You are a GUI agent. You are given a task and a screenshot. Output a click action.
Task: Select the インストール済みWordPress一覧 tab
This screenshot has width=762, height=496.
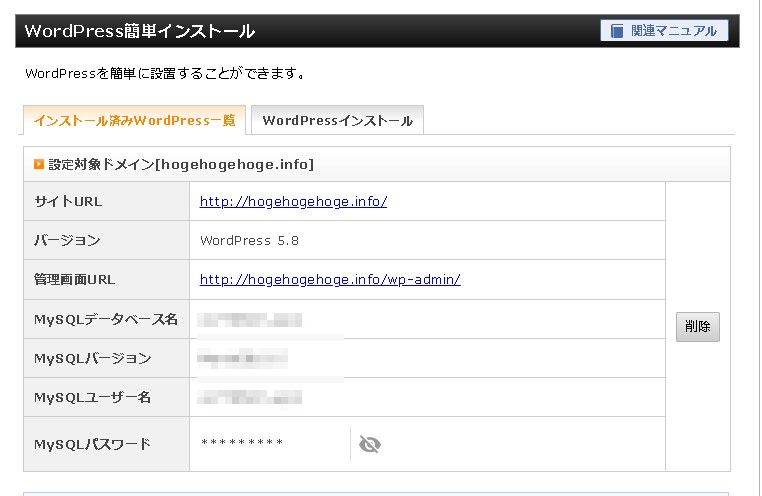click(134, 121)
